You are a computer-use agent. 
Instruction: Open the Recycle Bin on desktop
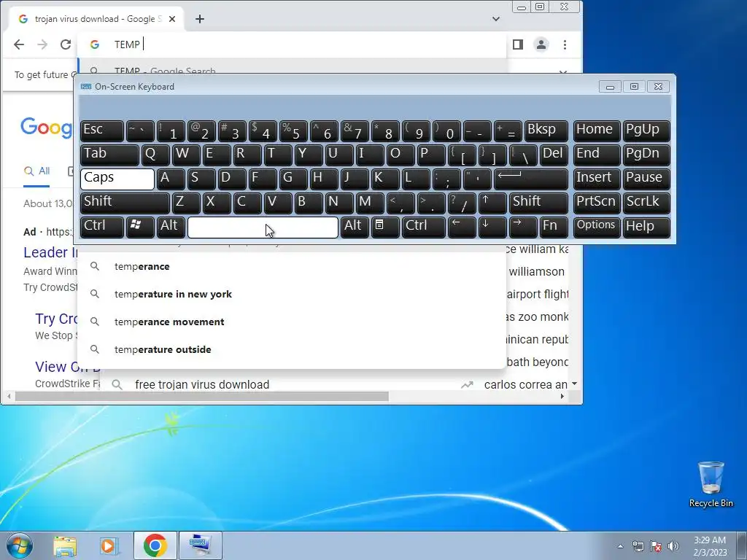pyautogui.click(x=711, y=484)
